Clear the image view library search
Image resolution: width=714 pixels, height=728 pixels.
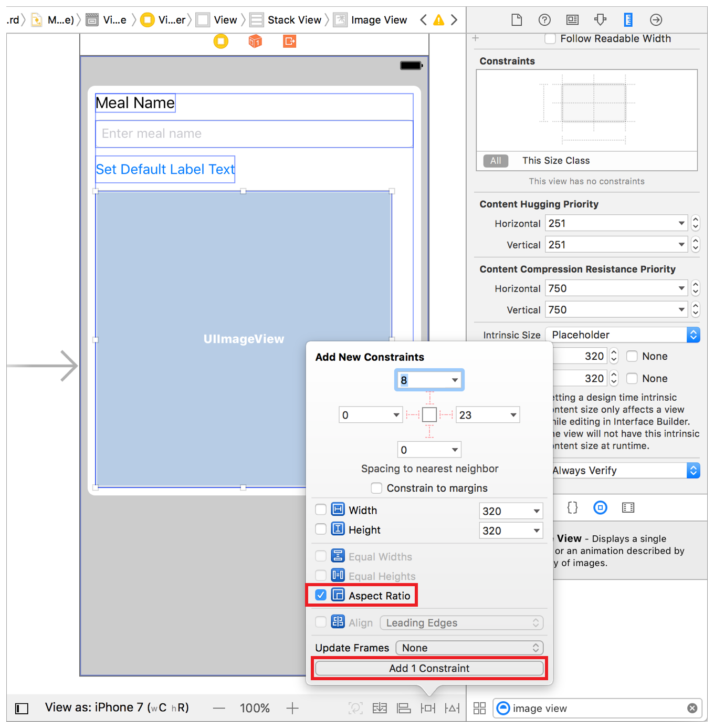(x=692, y=708)
